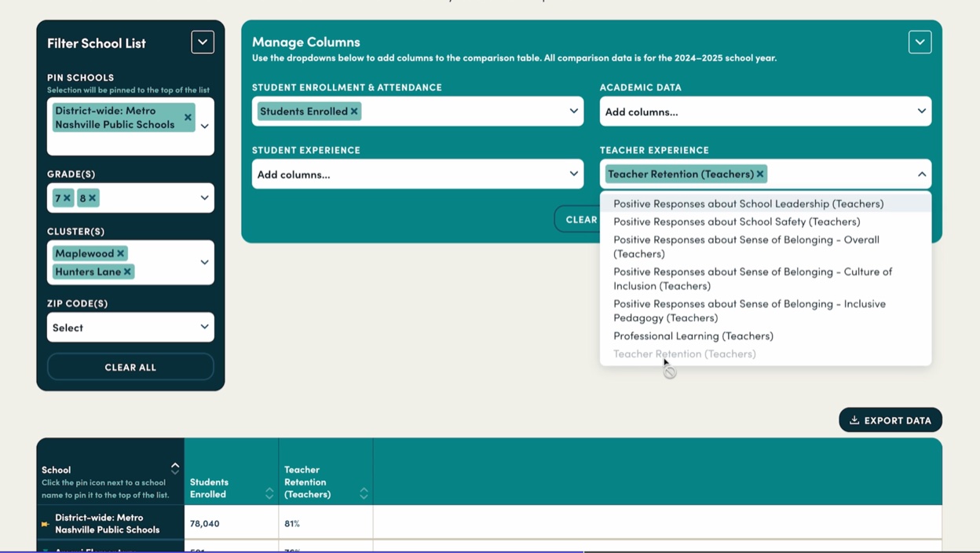Open Student Enrollment & Attendance dropdown arrow

tap(573, 112)
